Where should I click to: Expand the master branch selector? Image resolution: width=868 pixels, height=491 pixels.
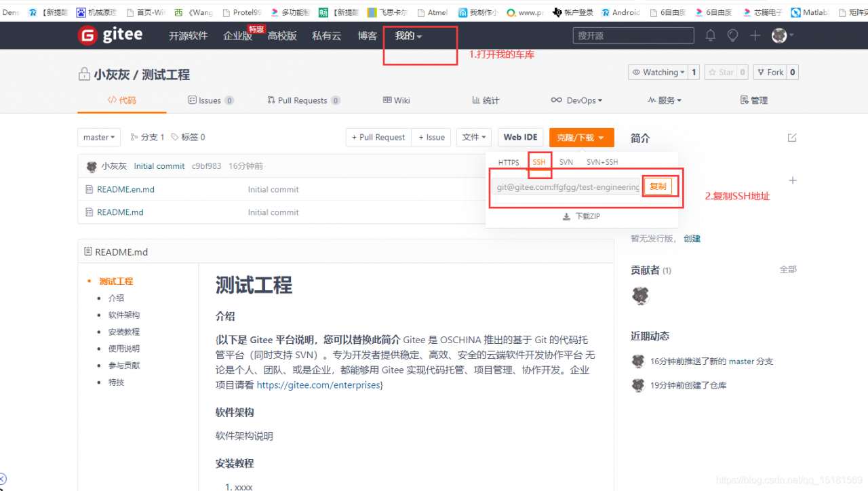99,137
